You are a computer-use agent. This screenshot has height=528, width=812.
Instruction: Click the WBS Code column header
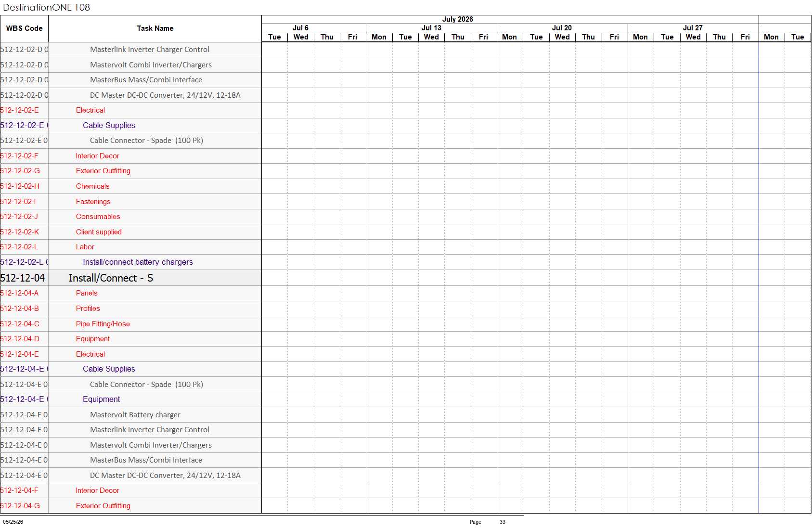pyautogui.click(x=24, y=28)
